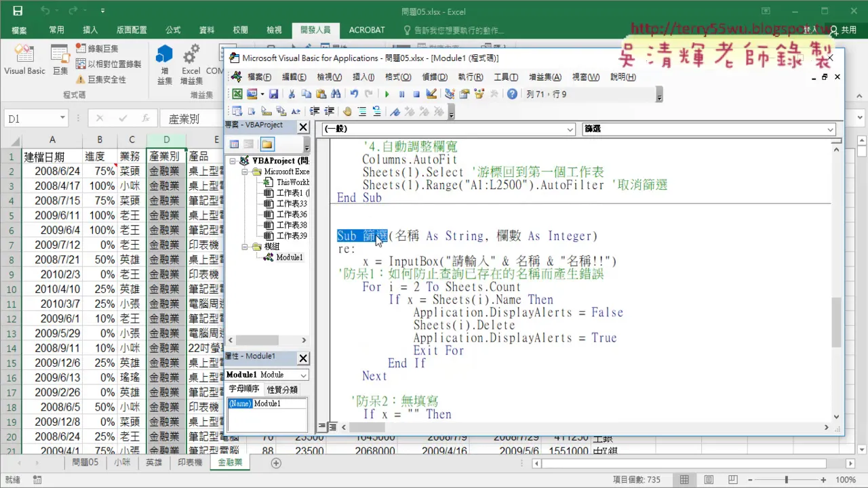Toggle folders in project explorer

[x=267, y=144]
